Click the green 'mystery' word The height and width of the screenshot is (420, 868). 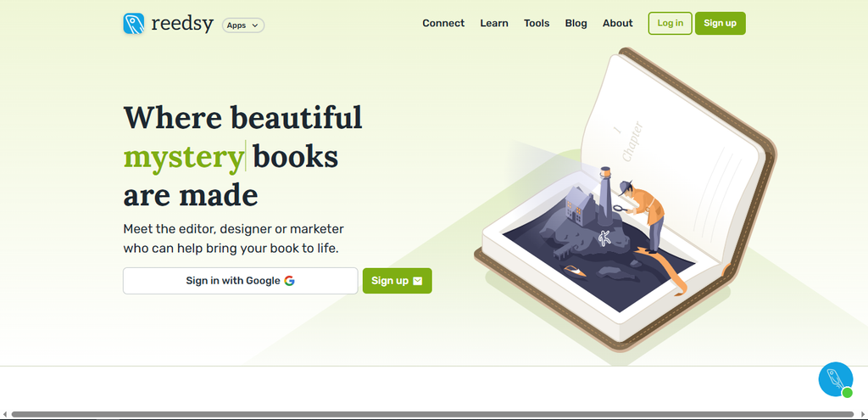(x=183, y=158)
